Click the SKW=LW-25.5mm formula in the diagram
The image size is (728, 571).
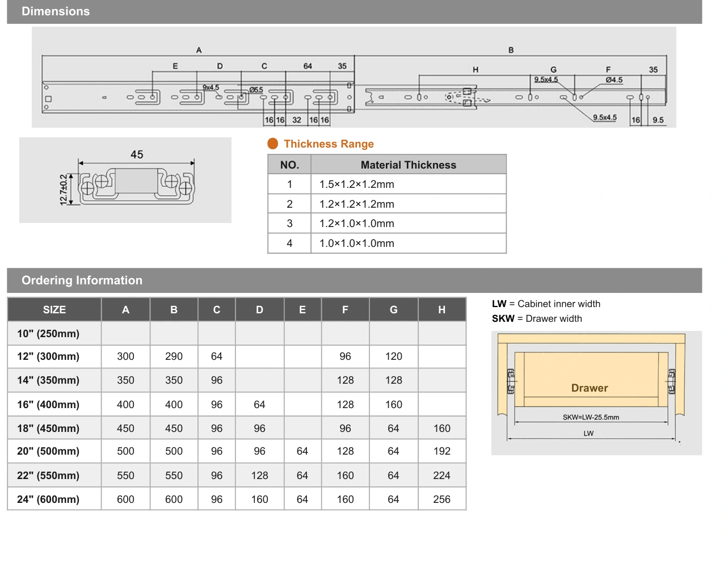[591, 417]
